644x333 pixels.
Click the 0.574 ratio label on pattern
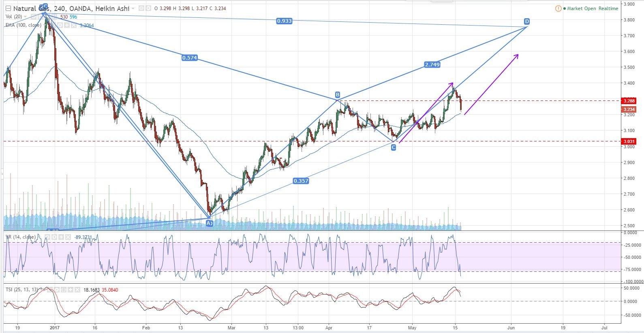pos(189,58)
